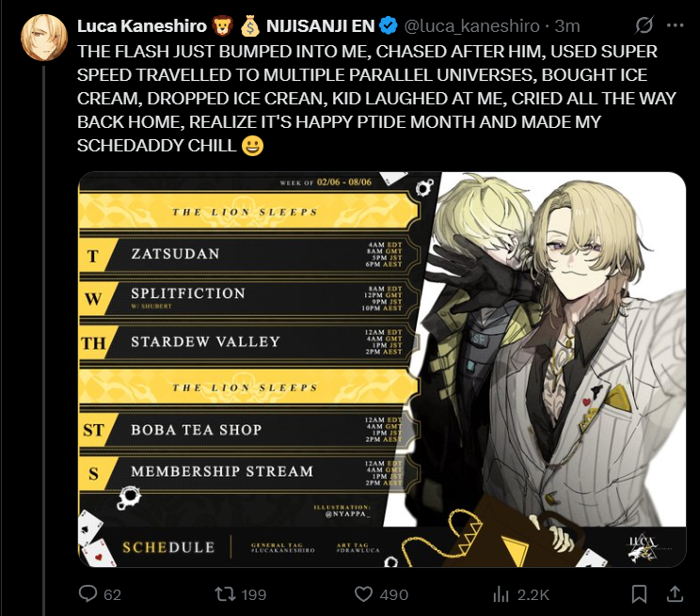Open the reply comment icon

click(x=87, y=593)
